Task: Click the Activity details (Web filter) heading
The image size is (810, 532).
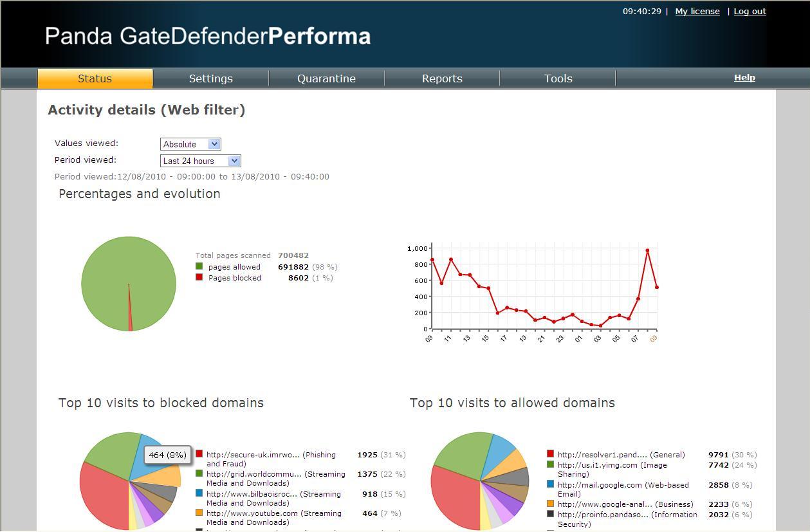Action: click(x=147, y=110)
